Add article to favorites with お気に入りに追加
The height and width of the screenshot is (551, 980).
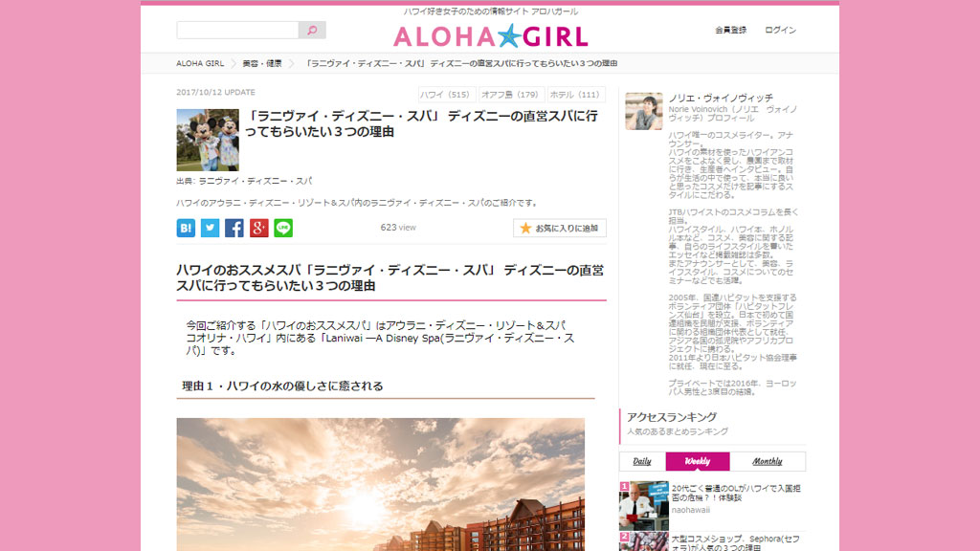(x=559, y=228)
